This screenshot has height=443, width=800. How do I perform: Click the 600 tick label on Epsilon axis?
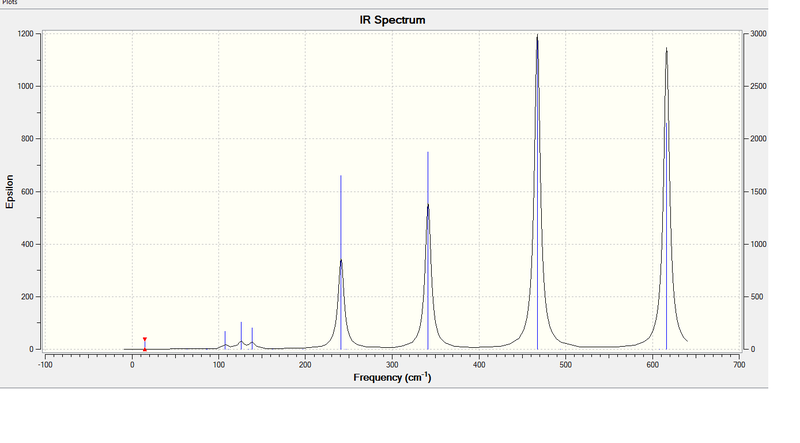coord(27,192)
